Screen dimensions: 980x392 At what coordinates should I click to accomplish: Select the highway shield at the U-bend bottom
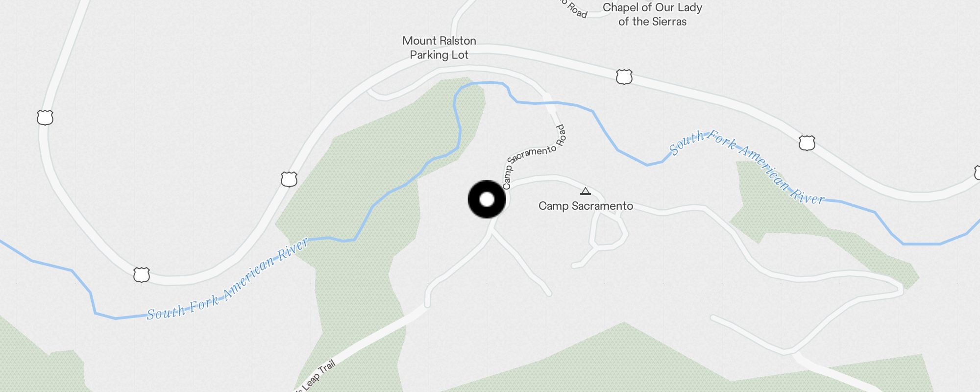pos(142,274)
